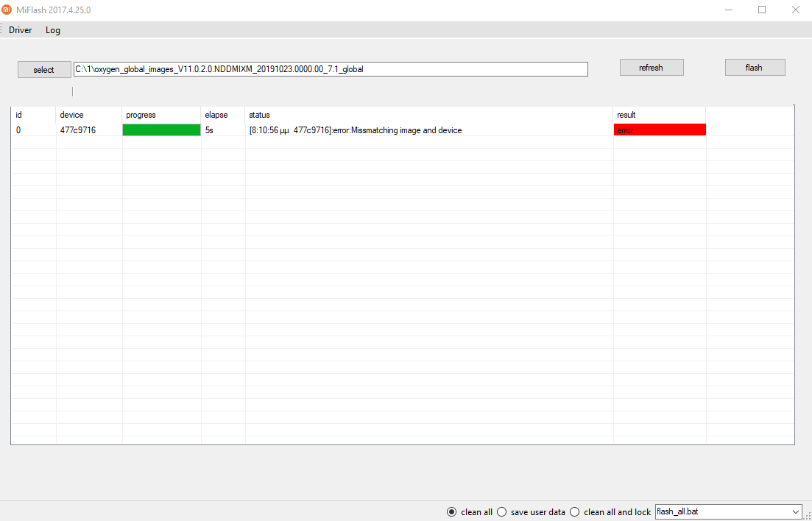Click the elapse column header
The width and height of the screenshot is (812, 521).
(222, 115)
